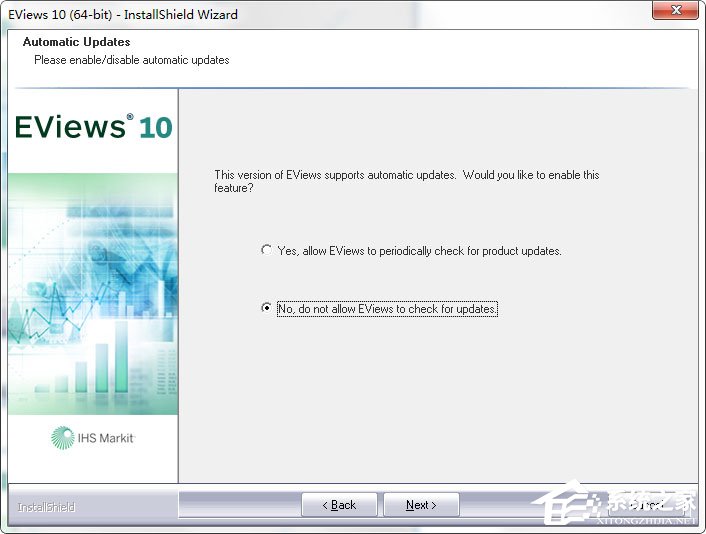Click the partially hidden Cancel button

[x=646, y=505]
